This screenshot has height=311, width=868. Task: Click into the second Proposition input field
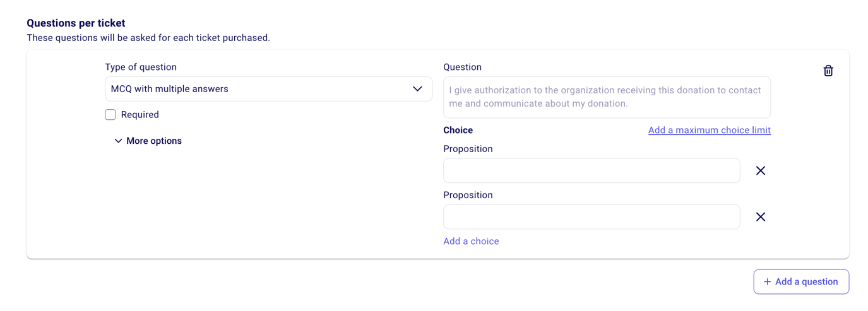[592, 217]
